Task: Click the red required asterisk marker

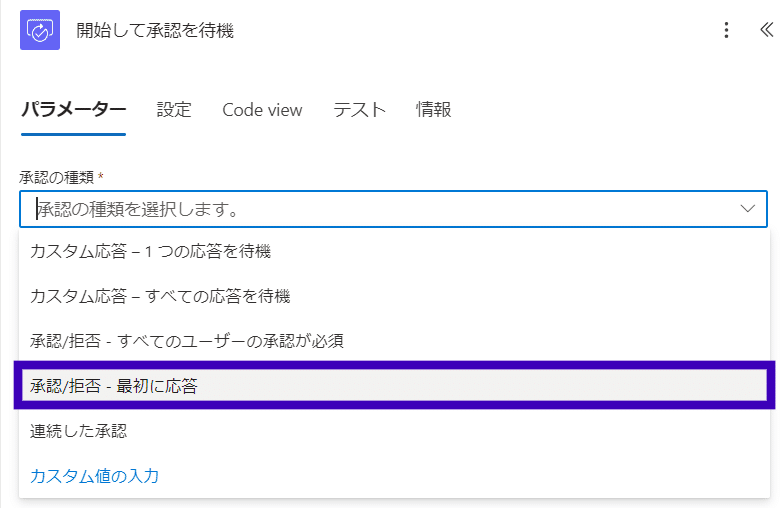Action: pos(101,177)
